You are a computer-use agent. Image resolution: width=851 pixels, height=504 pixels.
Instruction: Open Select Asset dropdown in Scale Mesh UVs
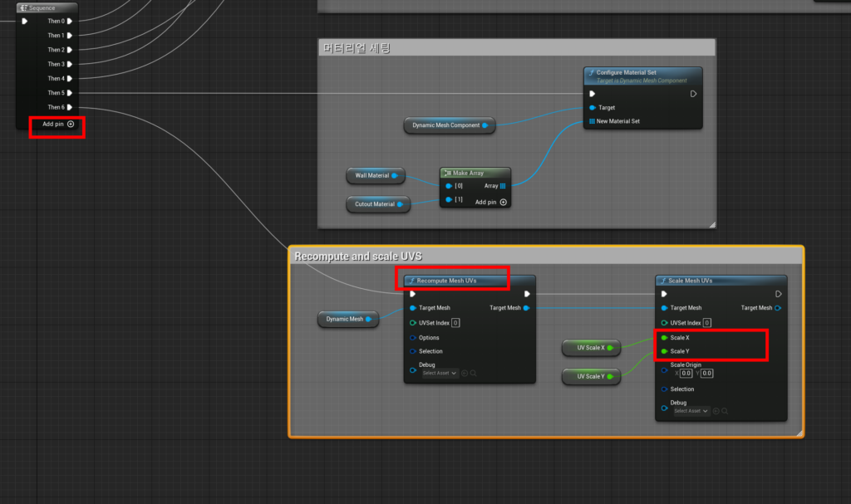[x=691, y=411]
